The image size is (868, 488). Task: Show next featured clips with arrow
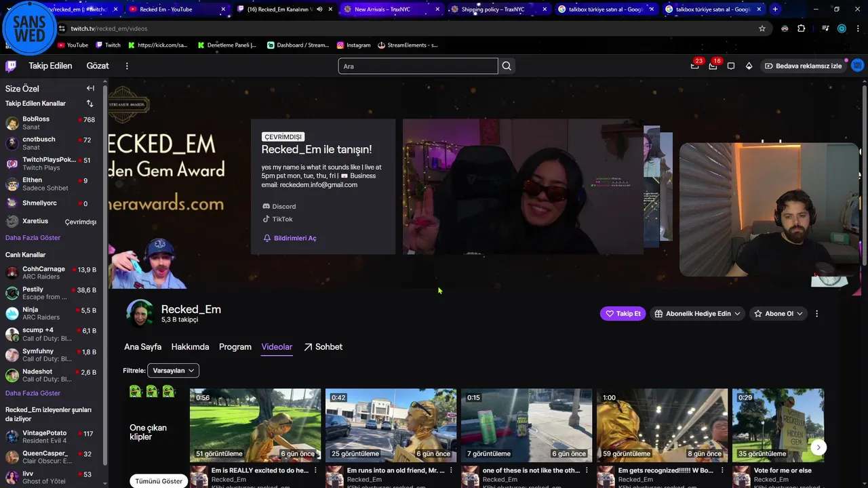click(x=818, y=447)
